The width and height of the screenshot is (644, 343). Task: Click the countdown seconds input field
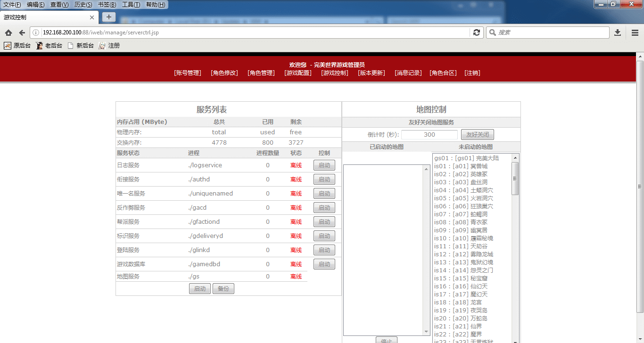pos(429,135)
